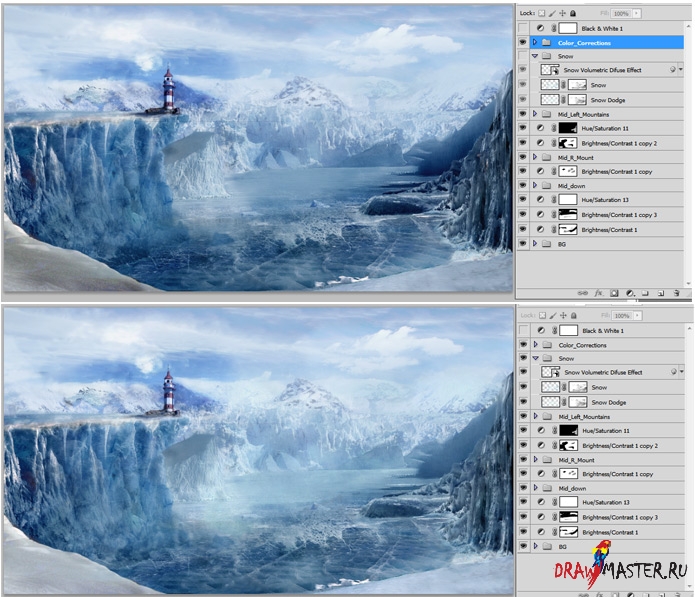Click scroll down arrow of upper Layers panel
695x597 pixels.
click(x=688, y=283)
